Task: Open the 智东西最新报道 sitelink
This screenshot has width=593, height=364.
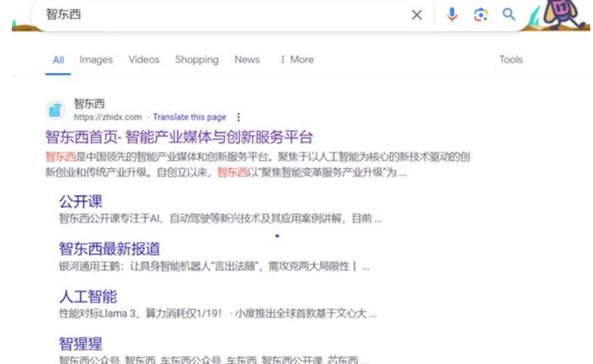Action: point(109,249)
